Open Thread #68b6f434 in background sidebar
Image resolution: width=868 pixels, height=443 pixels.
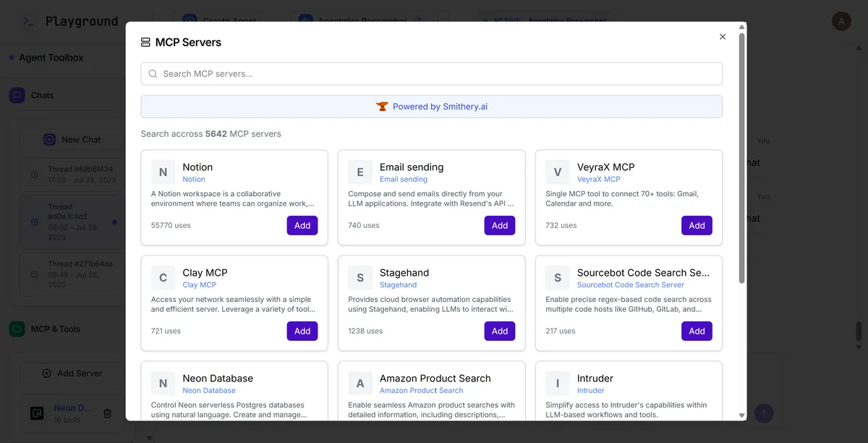71,174
